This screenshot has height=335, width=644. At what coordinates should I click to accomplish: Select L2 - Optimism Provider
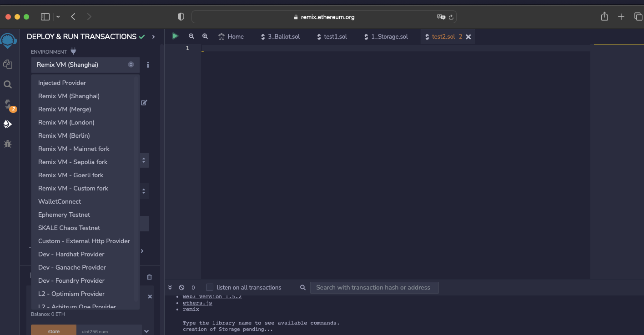pyautogui.click(x=85, y=294)
